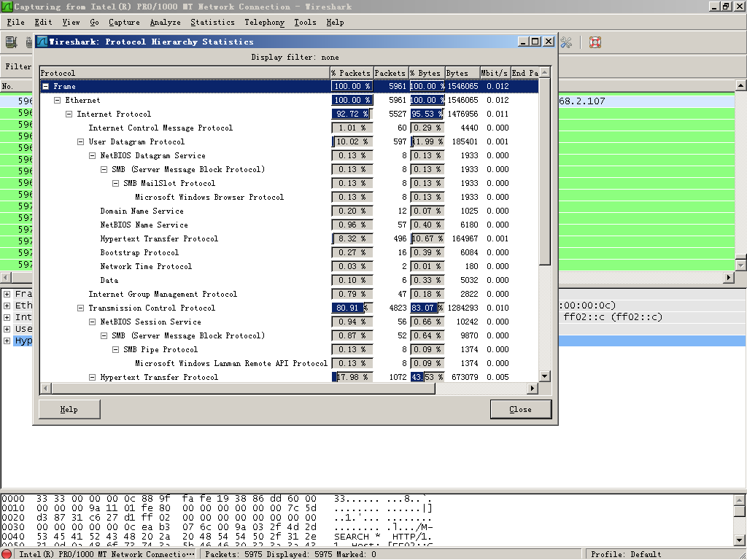Image resolution: width=747 pixels, height=560 pixels.
Task: Click the Bytes column header
Action: pos(462,73)
